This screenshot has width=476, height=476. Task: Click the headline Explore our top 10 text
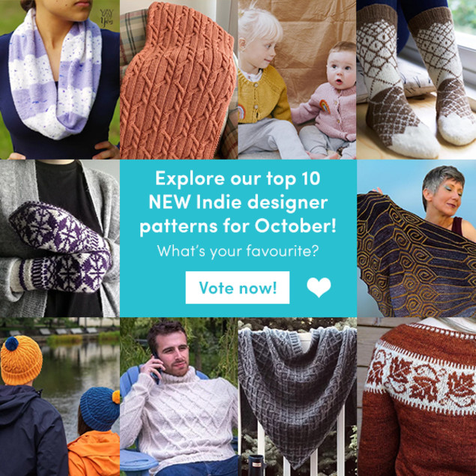click(238, 178)
